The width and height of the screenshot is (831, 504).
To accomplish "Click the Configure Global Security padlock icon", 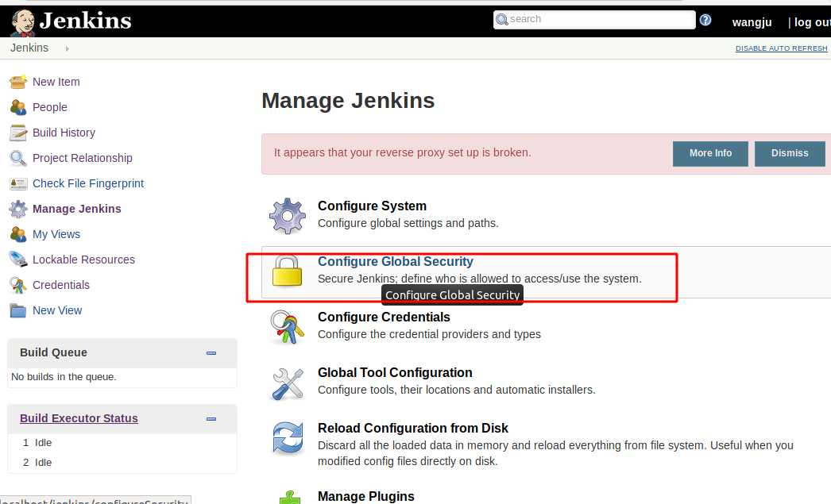I will click(288, 271).
